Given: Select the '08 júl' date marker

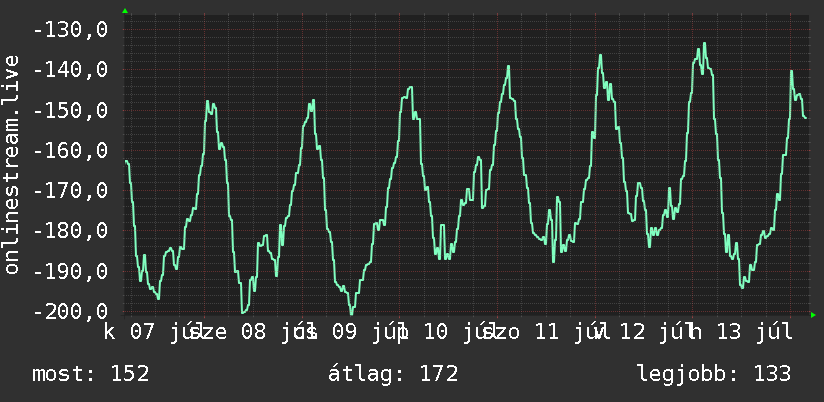Looking at the screenshot, I should click(273, 332).
